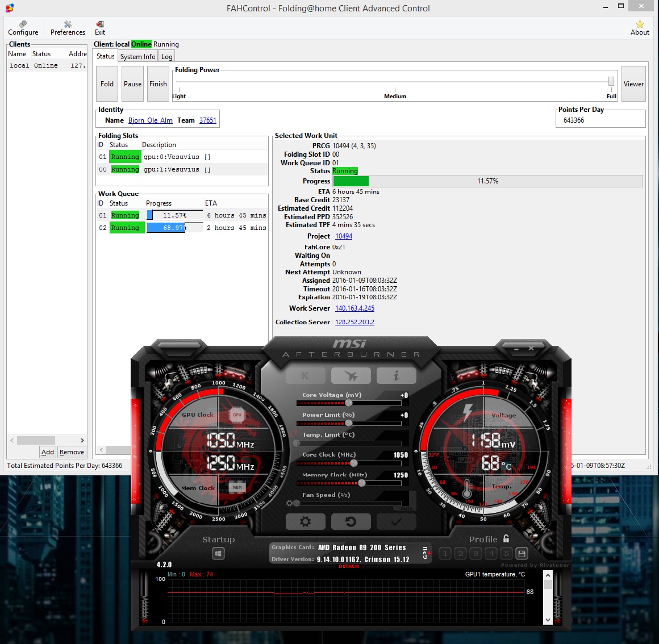Close the MSI Afterburner window
Image resolution: width=659 pixels, height=644 pixels.
pyautogui.click(x=531, y=348)
